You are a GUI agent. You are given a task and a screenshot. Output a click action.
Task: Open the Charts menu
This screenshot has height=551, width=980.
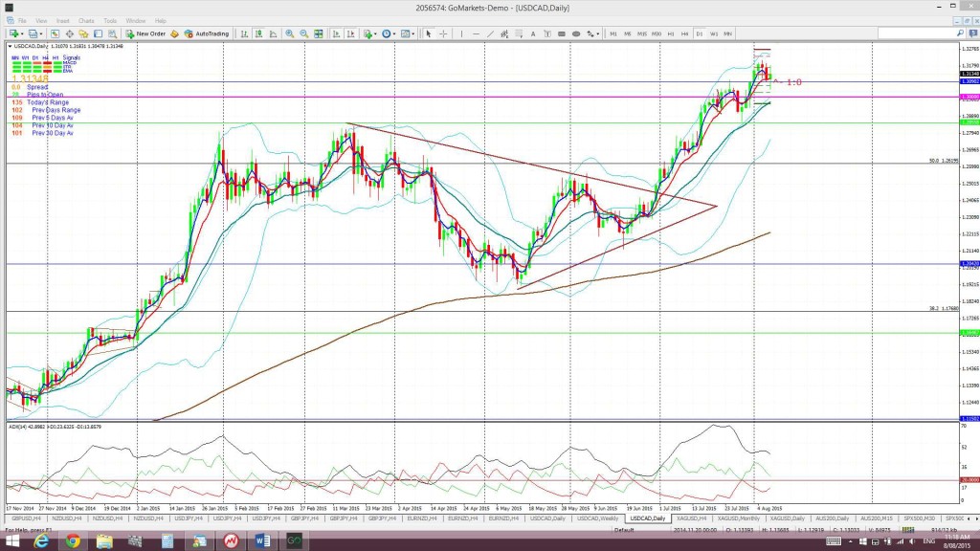86,21
